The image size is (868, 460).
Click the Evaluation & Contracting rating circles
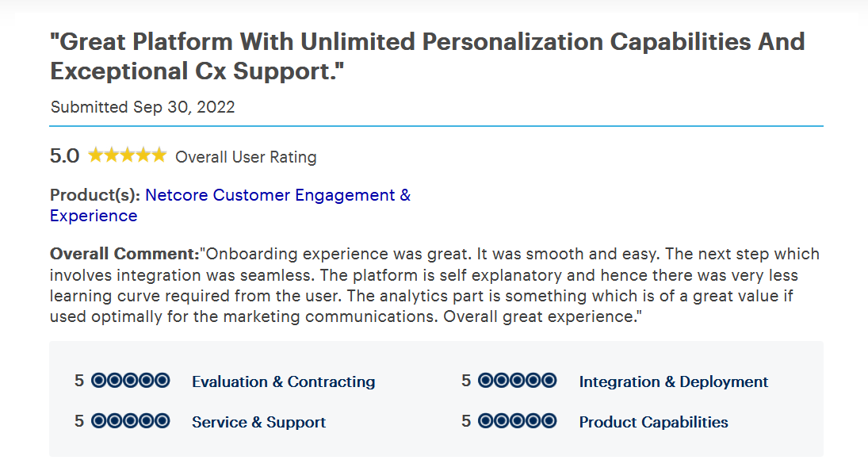coord(130,381)
